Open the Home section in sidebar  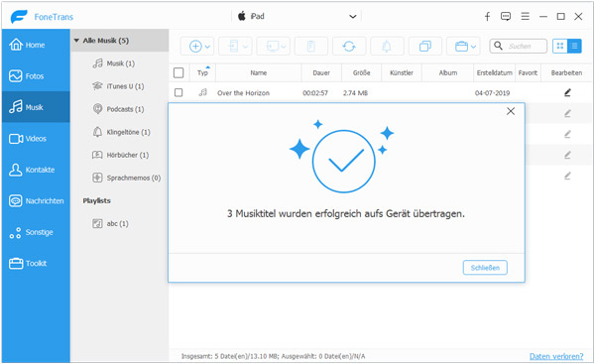point(36,45)
